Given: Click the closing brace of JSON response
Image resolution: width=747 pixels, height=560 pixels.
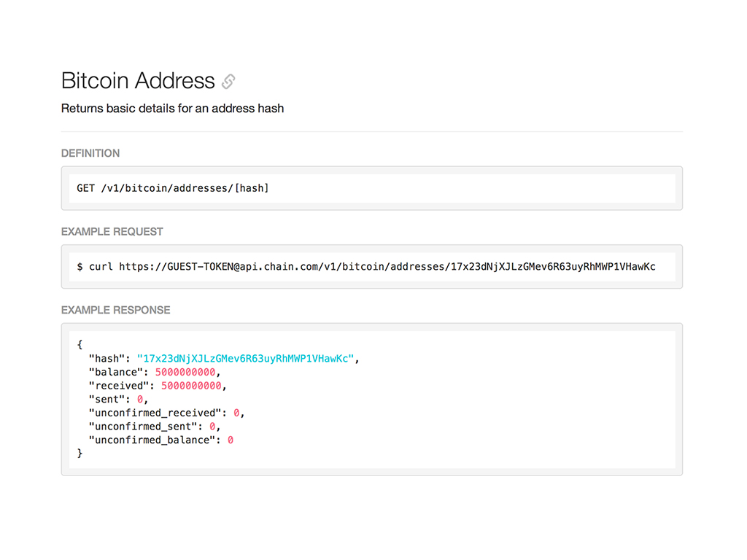Looking at the screenshot, I should point(80,454).
